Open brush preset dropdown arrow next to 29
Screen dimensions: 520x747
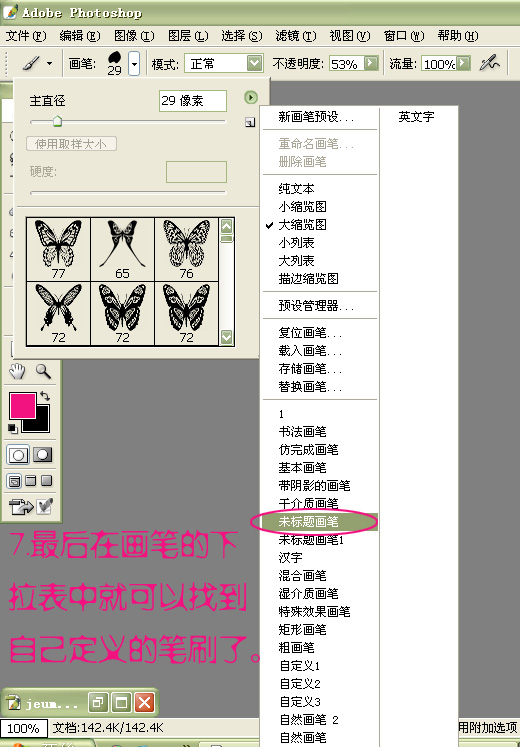pos(134,64)
